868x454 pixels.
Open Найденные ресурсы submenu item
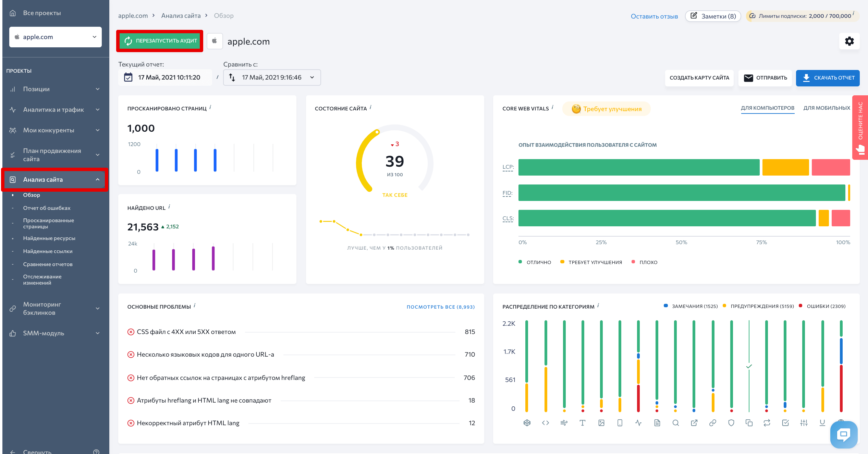coord(49,238)
